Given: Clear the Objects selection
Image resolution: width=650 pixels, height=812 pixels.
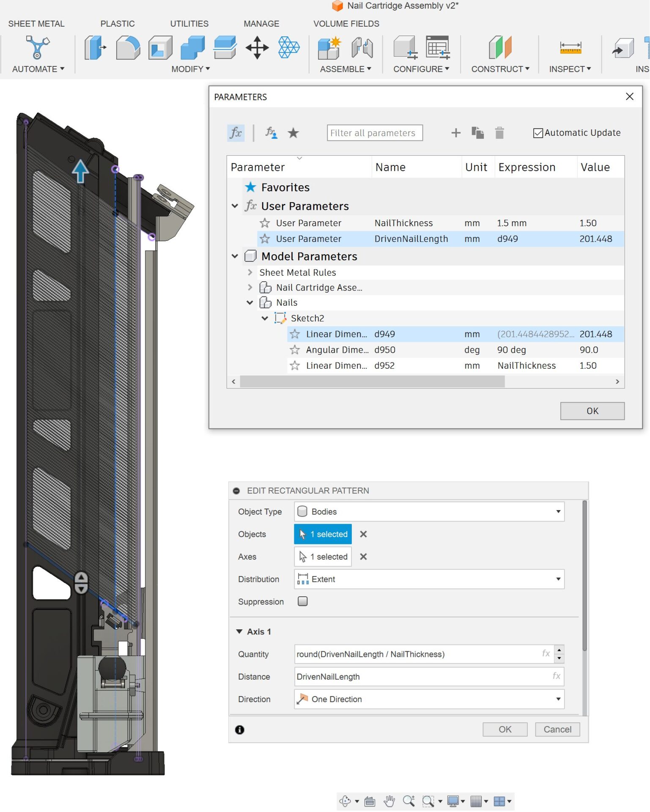Looking at the screenshot, I should click(363, 534).
